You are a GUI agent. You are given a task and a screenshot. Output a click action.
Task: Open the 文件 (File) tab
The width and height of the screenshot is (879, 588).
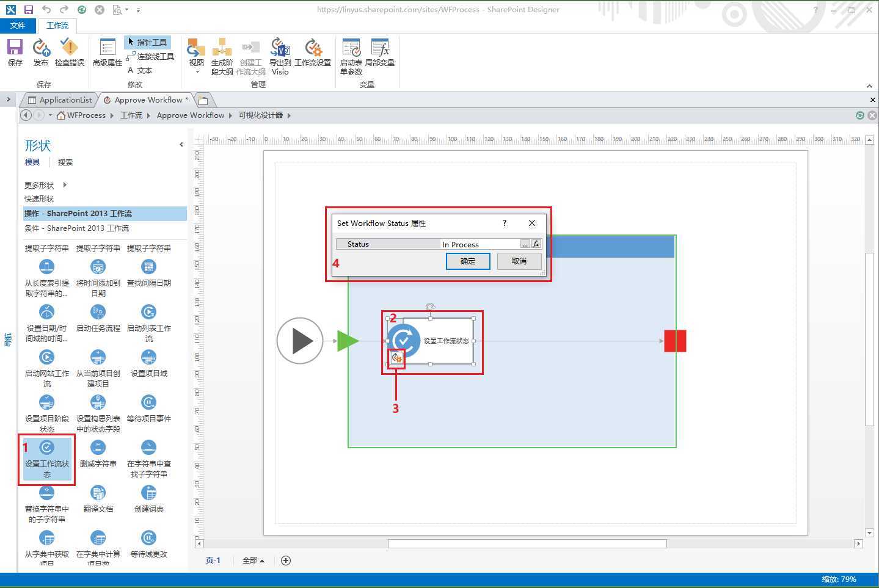click(18, 25)
